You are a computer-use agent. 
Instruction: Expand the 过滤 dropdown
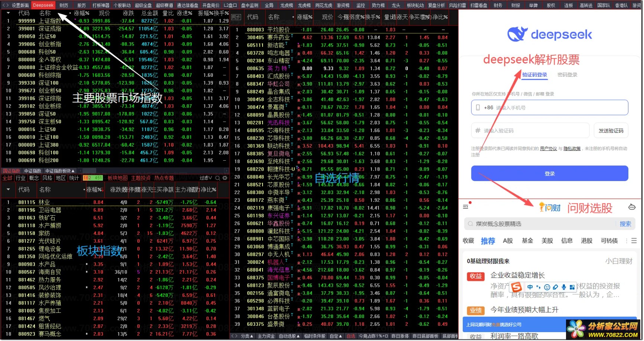tap(205, 178)
